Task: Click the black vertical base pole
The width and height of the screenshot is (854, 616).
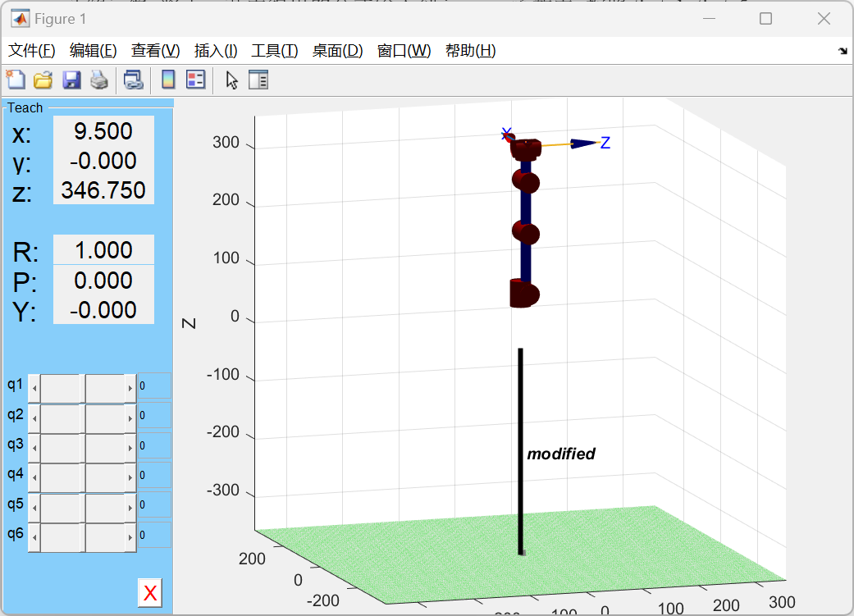Action: [521, 451]
